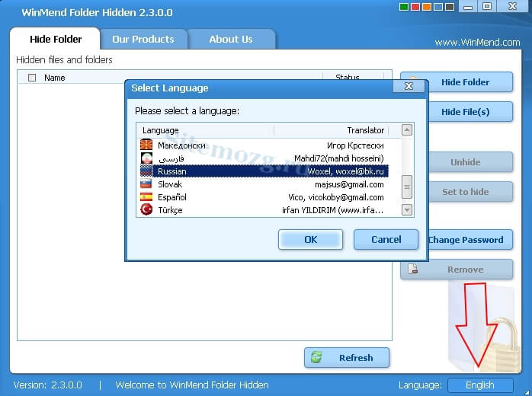Viewport: 532px width, 396px height.
Task: Click the language list scroll down arrow
Action: click(407, 210)
